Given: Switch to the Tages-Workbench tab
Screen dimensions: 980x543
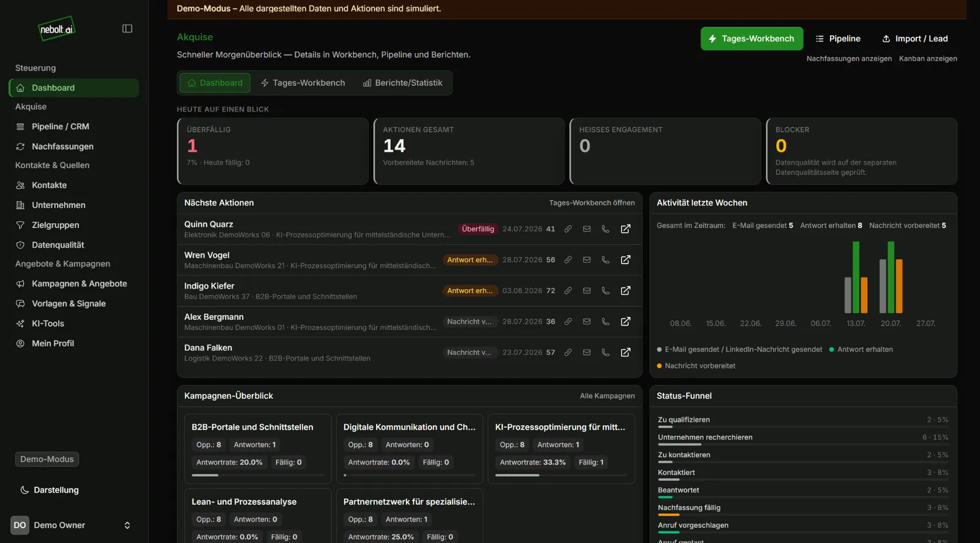Looking at the screenshot, I should [x=303, y=83].
